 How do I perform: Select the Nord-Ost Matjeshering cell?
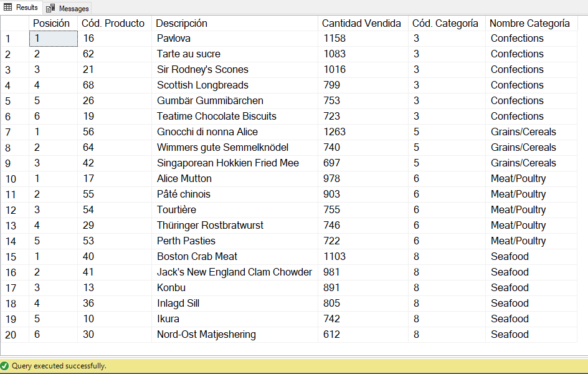[x=235, y=334]
